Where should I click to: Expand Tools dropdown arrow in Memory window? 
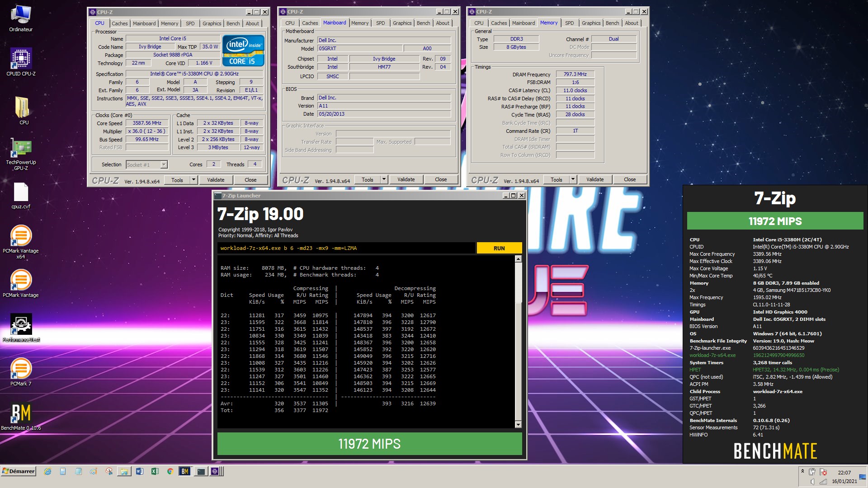(573, 179)
